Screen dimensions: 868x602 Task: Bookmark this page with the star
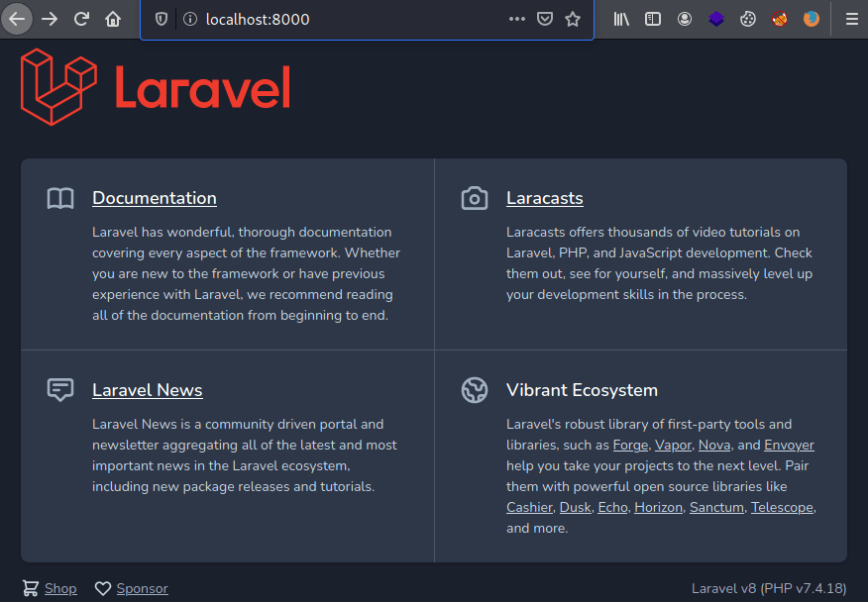573,20
